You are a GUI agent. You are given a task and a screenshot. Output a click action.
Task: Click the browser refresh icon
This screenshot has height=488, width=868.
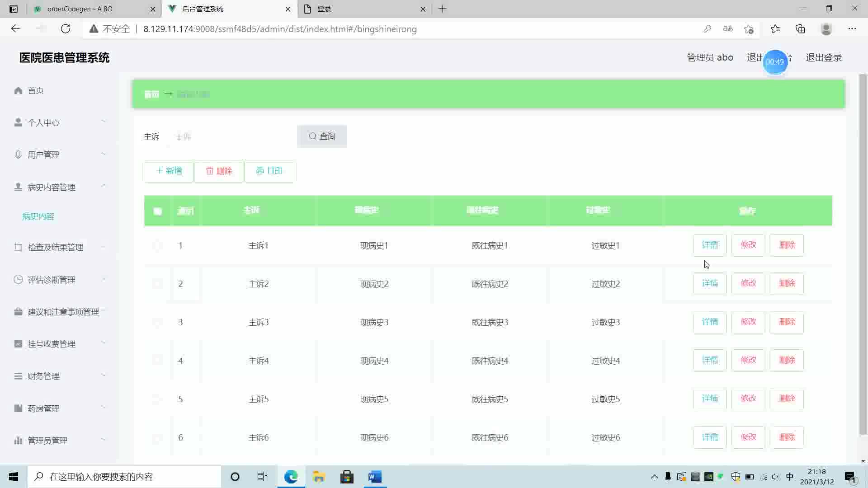(66, 29)
